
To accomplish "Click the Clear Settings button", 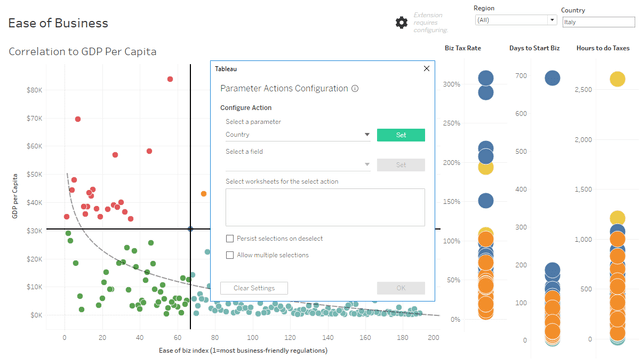I will coord(254,288).
